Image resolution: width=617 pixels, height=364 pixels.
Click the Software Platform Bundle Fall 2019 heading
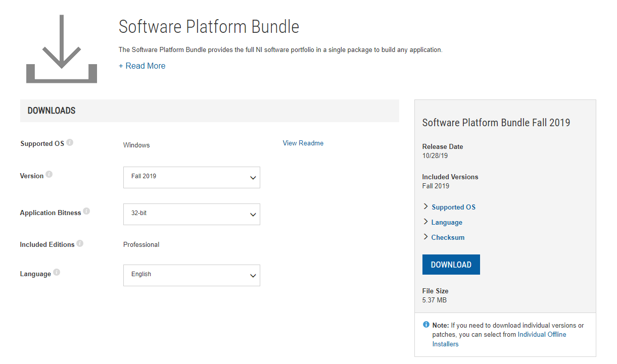pyautogui.click(x=496, y=123)
